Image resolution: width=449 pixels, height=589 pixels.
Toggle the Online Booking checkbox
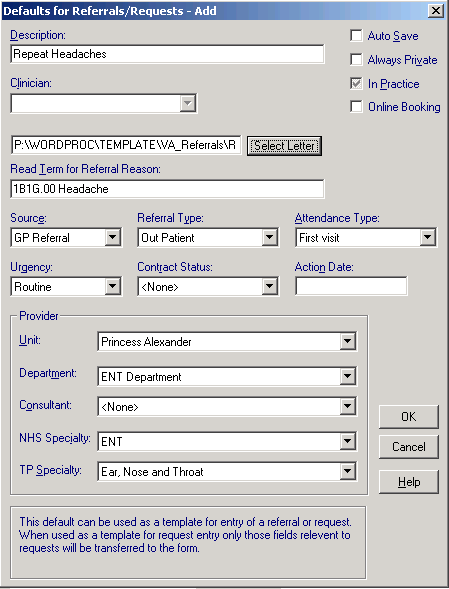(x=356, y=106)
